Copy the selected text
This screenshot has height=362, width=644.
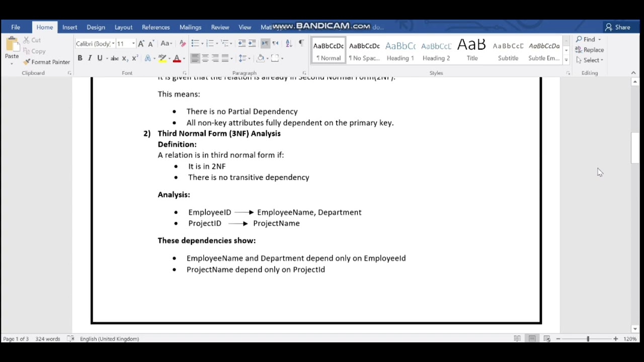(34, 51)
